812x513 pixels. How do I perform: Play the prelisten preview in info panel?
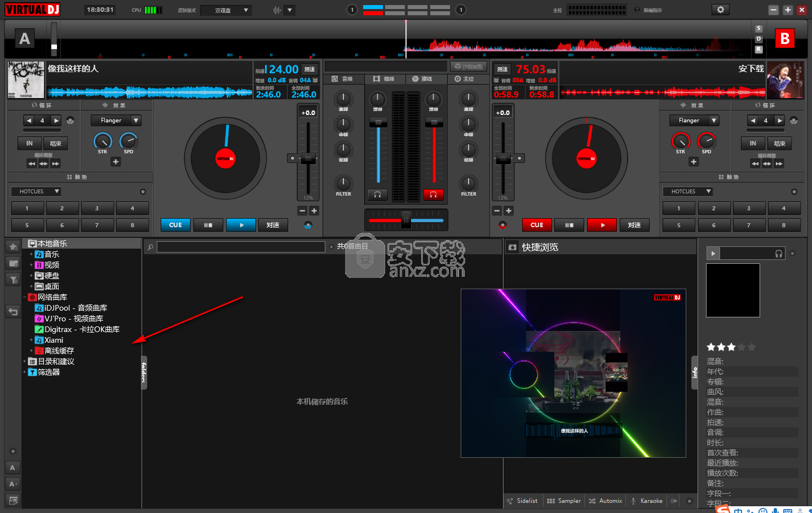(713, 254)
